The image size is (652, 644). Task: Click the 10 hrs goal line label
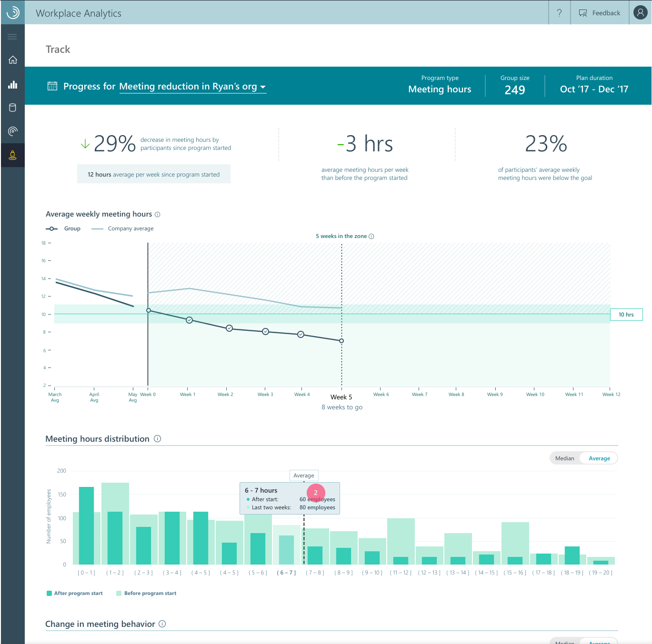(x=626, y=314)
